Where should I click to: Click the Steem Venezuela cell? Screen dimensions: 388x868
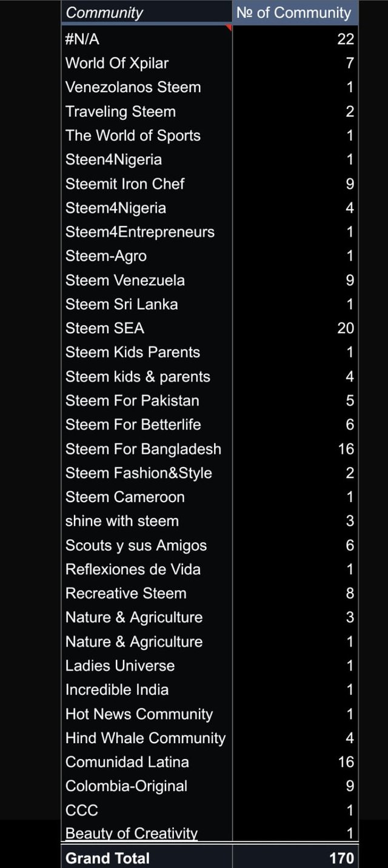[x=147, y=280]
